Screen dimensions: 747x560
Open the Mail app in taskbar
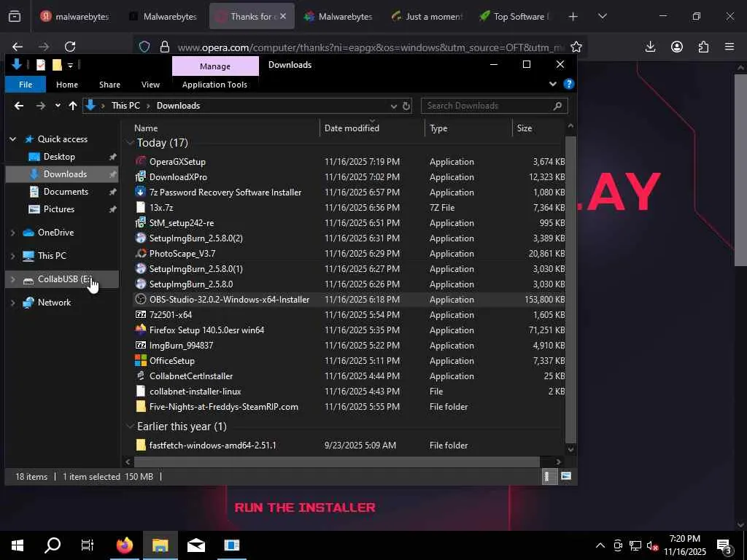196,545
